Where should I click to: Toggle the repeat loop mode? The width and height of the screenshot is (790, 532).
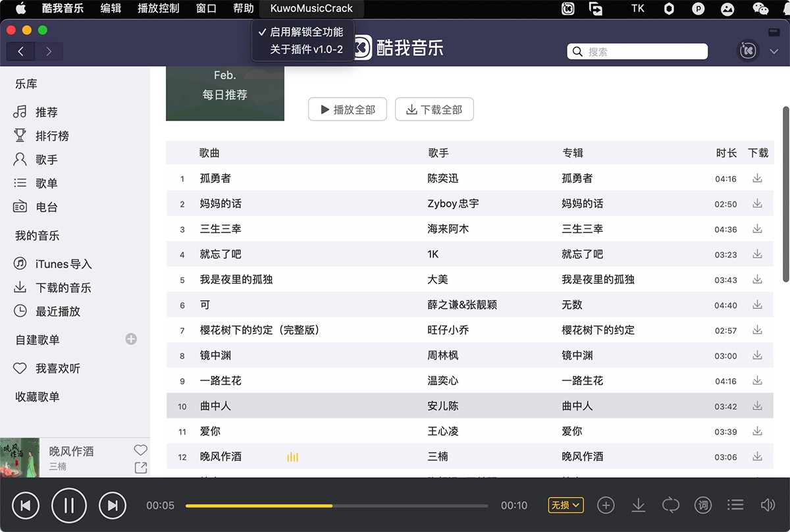[670, 505]
